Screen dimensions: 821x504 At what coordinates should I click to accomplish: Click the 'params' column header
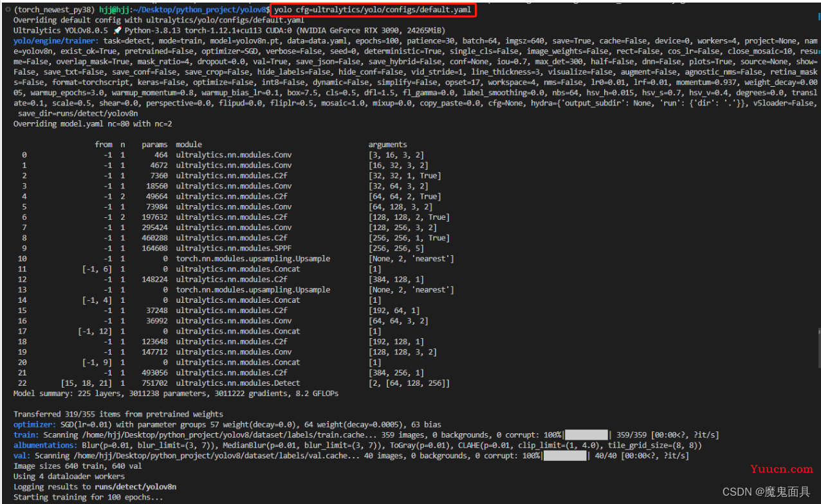tap(154, 145)
